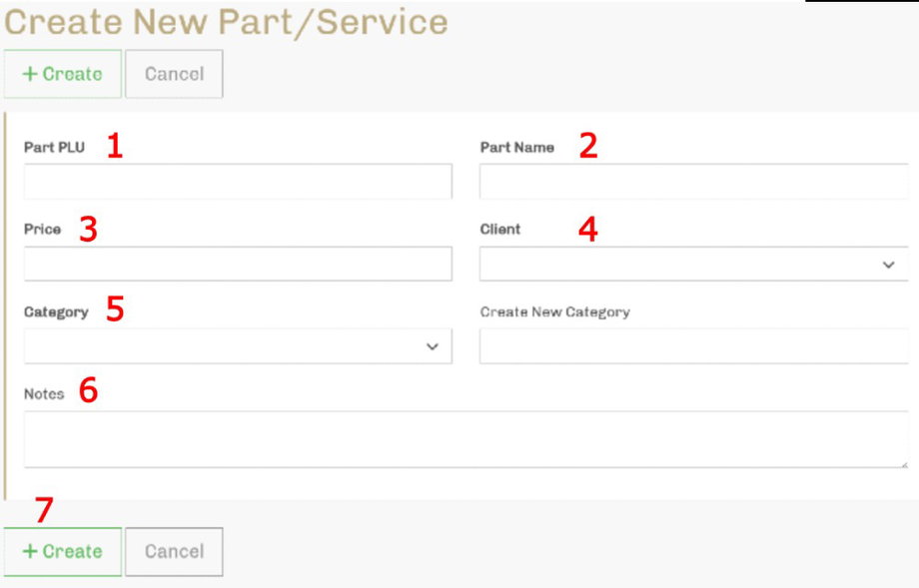Click the plus icon on the top Create button
The image size is (919, 588).
[x=30, y=75]
